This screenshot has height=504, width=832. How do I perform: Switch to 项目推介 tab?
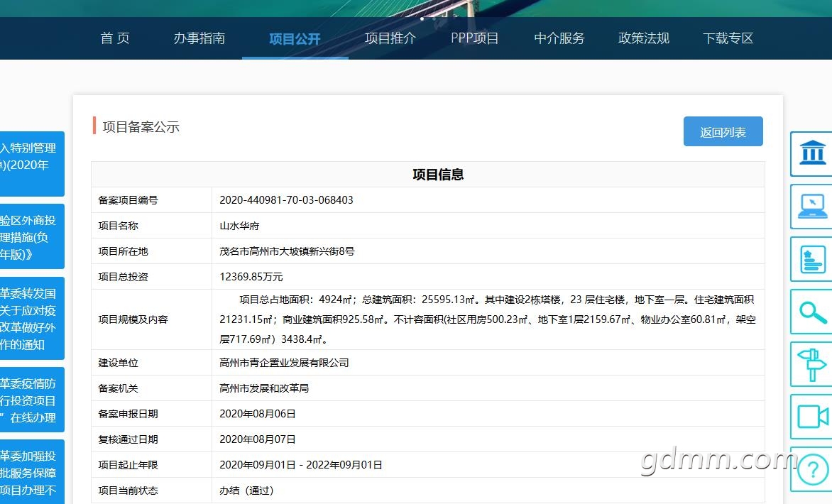(x=390, y=38)
